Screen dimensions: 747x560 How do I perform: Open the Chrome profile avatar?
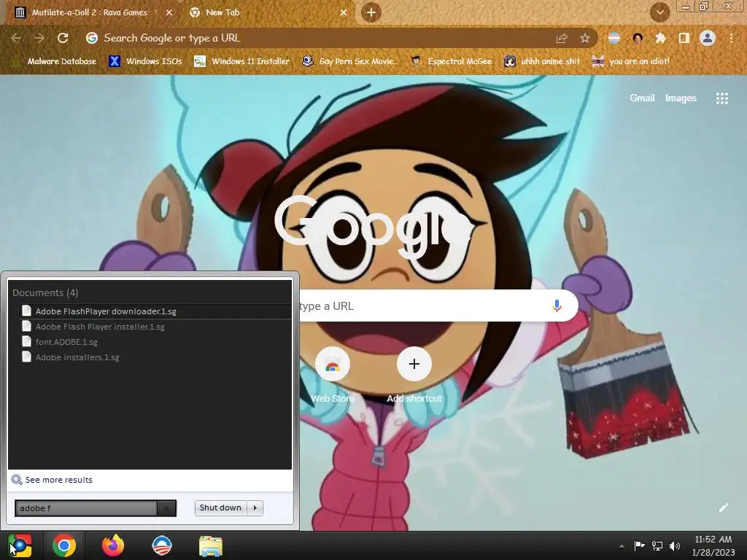point(708,38)
